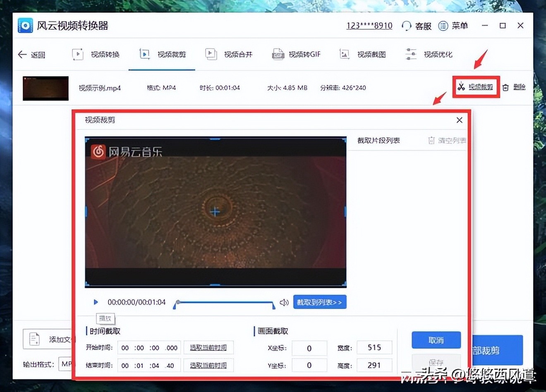Open customer service via the 客服 headset icon

coord(406,26)
